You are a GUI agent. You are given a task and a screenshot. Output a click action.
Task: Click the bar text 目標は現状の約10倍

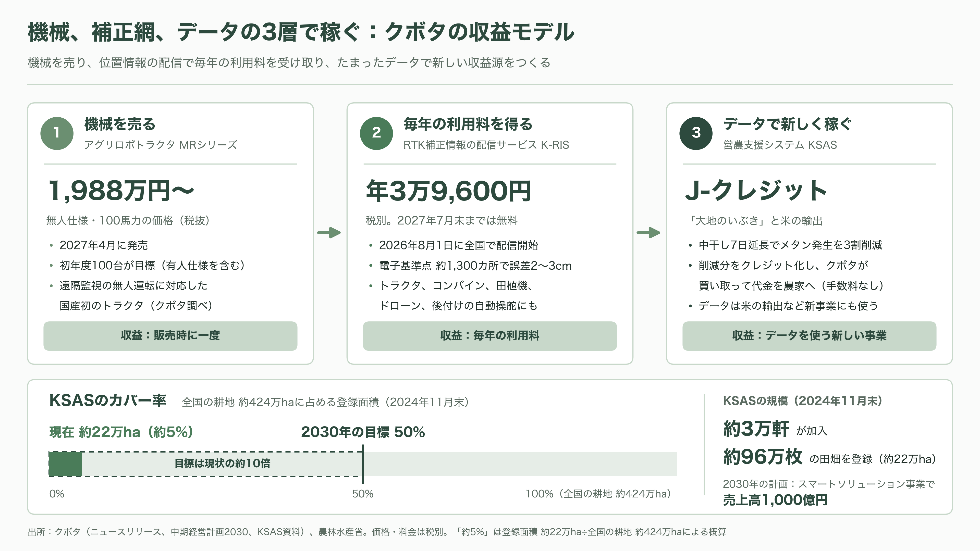tap(222, 464)
